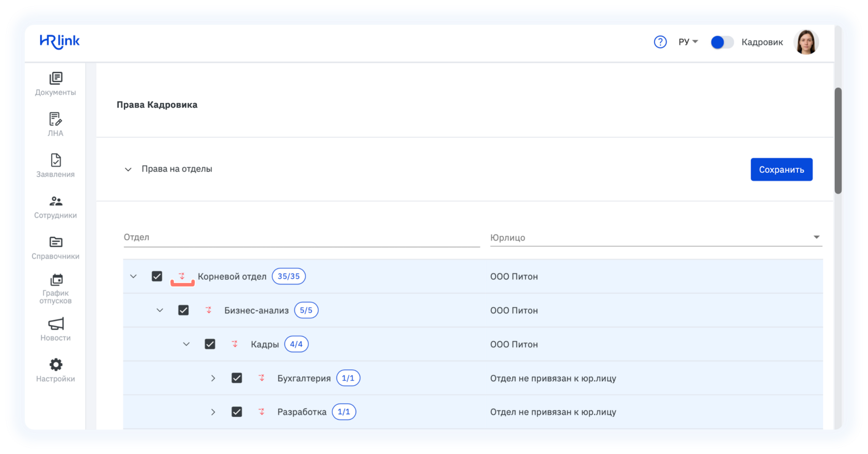The image size is (868, 454).
Task: Click the Отдел search field
Action: point(302,237)
